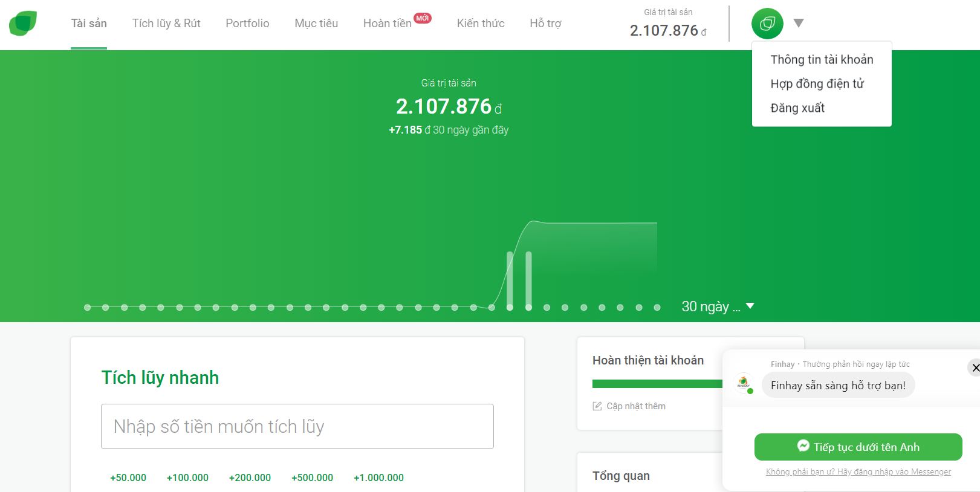Open the round green account avatar
The width and height of the screenshot is (980, 492).
pos(767,24)
